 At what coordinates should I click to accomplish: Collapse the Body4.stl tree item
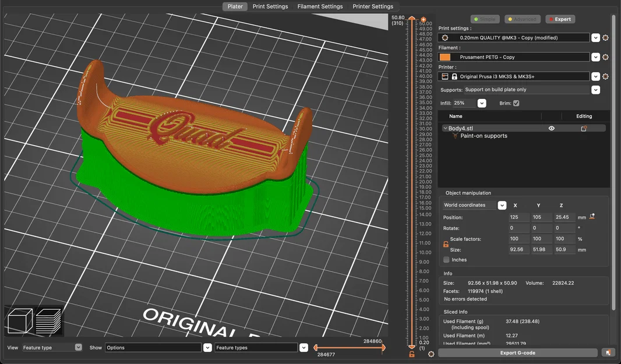click(x=445, y=128)
